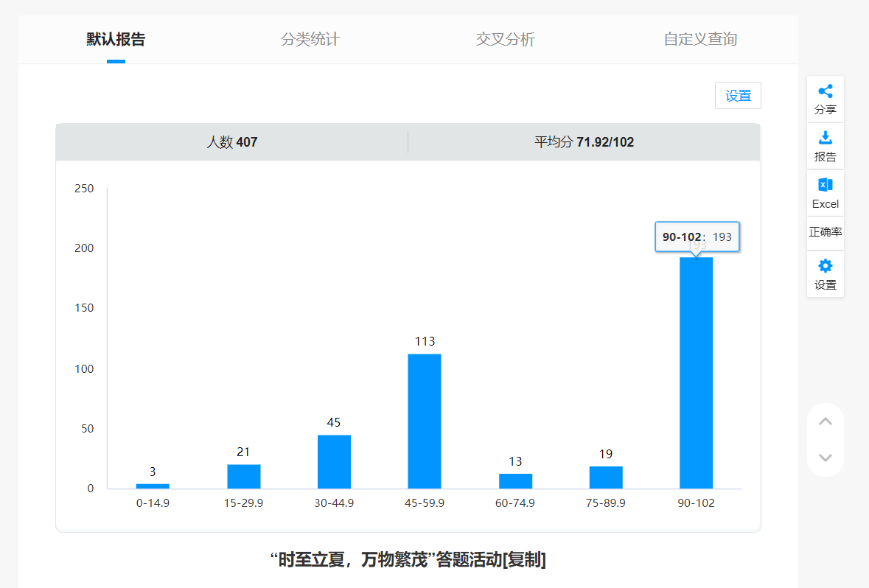Pick the 15-29.9 bar showing 21
Screen dimensions: 869x588
(243, 476)
